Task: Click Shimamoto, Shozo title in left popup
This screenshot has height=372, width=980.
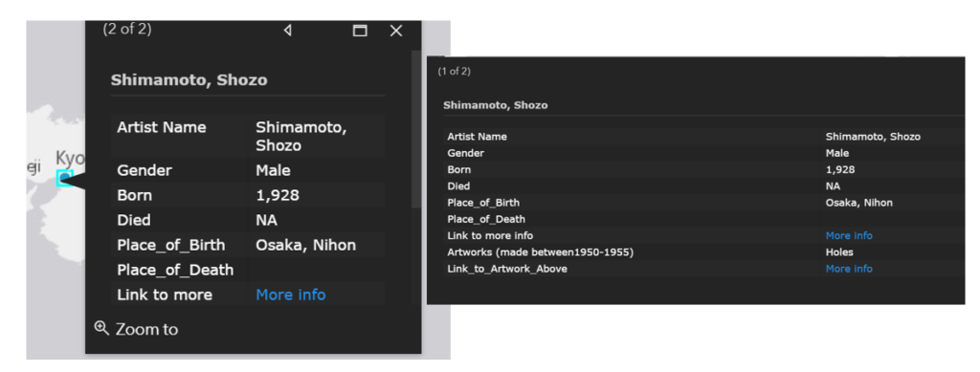Action: [x=189, y=80]
